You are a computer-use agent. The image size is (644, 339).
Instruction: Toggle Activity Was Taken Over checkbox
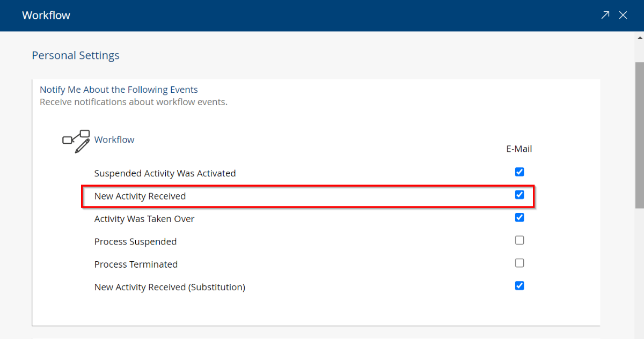pos(519,218)
